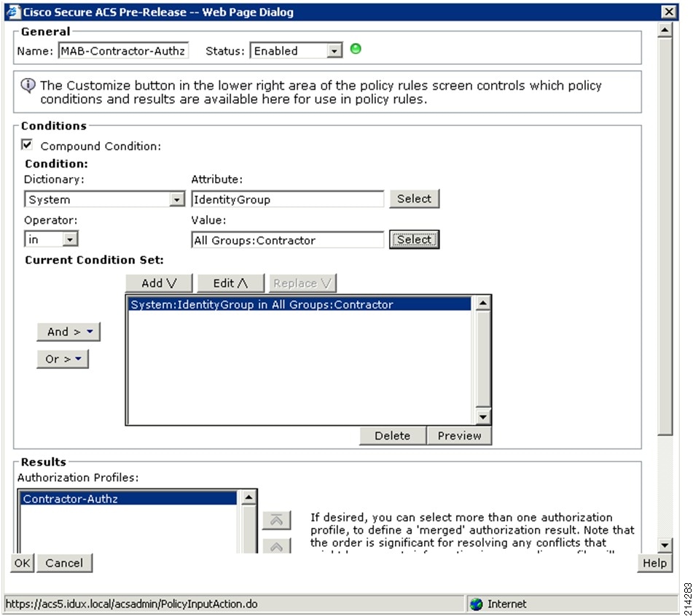693x616 pixels.
Task: Click the Value field showing All Groups:Contractor
Action: pyautogui.click(x=288, y=240)
